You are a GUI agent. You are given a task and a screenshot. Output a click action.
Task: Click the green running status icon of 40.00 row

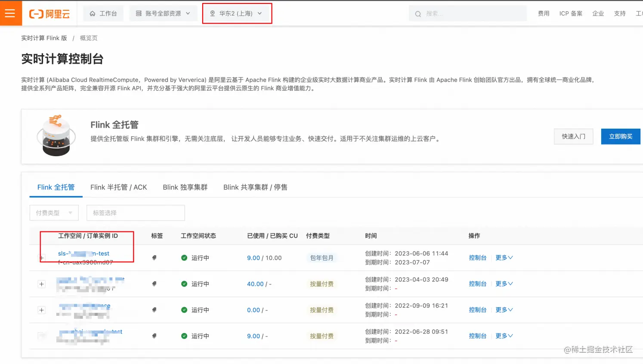click(184, 284)
